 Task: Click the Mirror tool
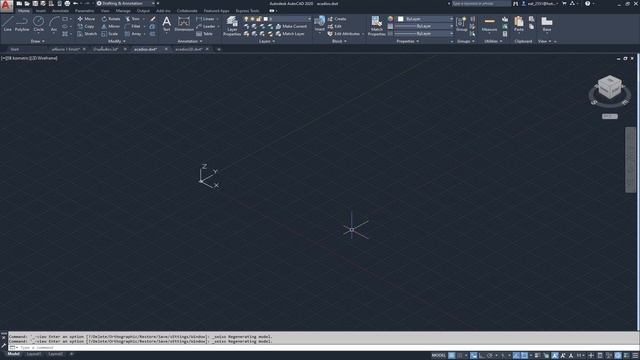click(111, 26)
